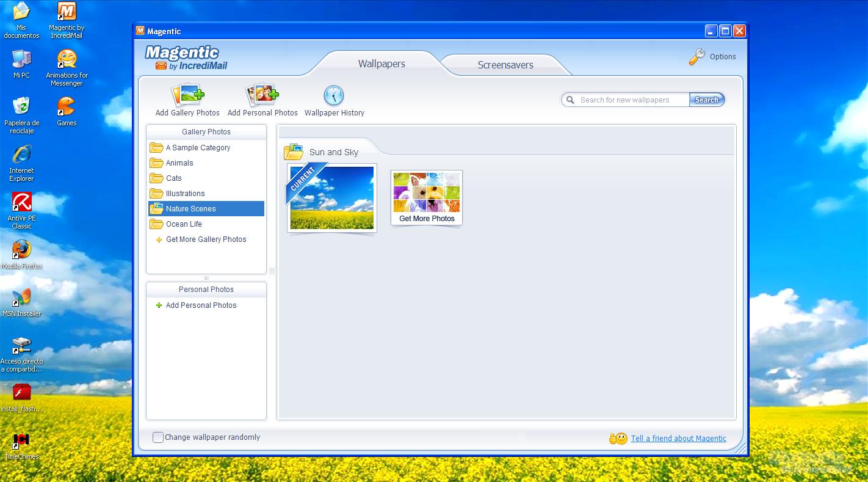Click the smiley thumbs-up icon
The width and height of the screenshot is (868, 482).
click(x=618, y=438)
